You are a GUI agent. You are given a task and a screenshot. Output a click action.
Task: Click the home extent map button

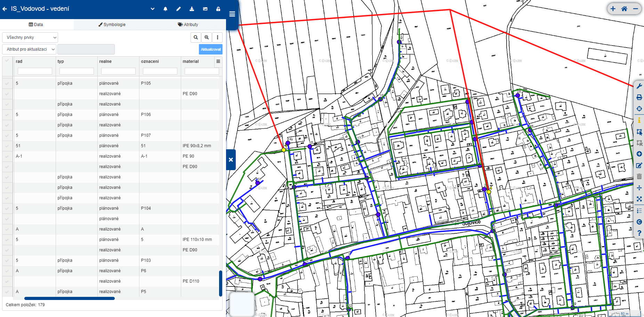click(624, 9)
